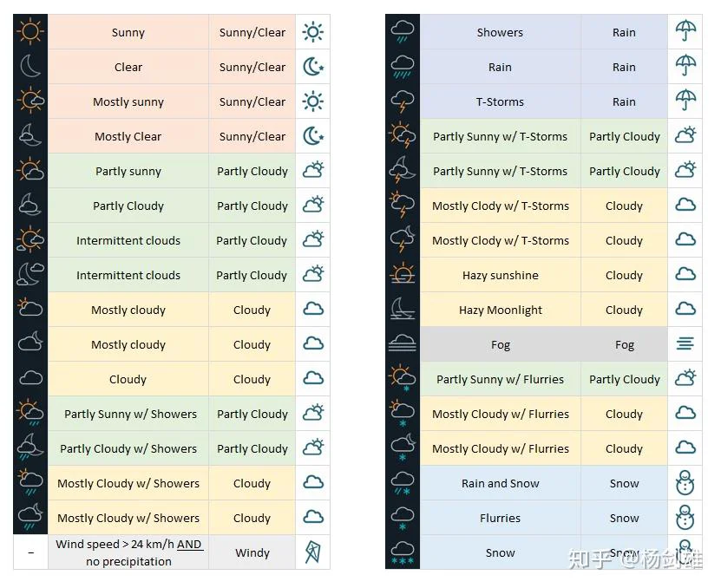Screen dimensions: 721x588
Task: Select the 'Mostly Clear' cell
Action: 128,136
